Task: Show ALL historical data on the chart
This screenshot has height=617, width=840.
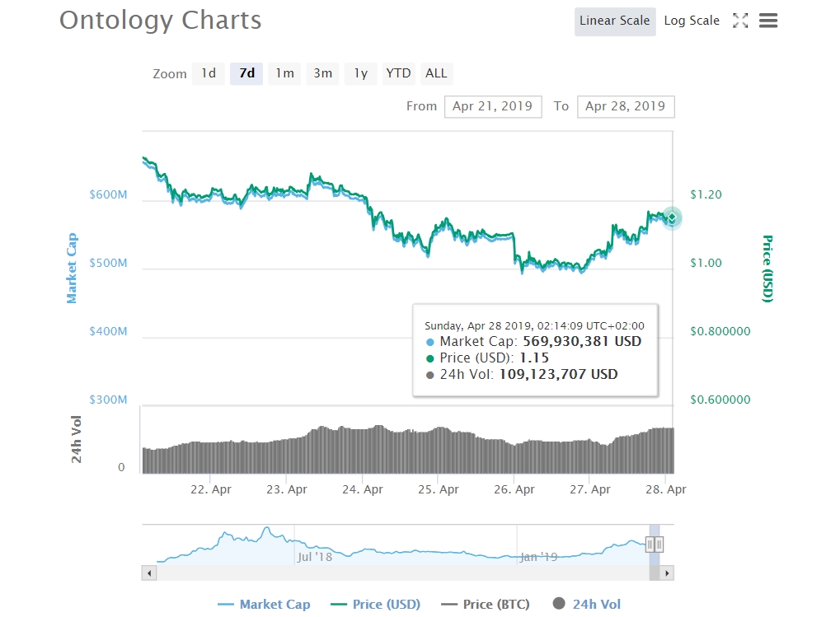Action: click(x=436, y=73)
